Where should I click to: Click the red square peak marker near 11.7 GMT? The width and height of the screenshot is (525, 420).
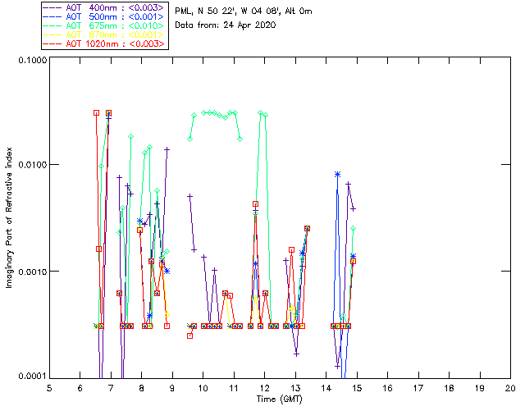click(255, 203)
